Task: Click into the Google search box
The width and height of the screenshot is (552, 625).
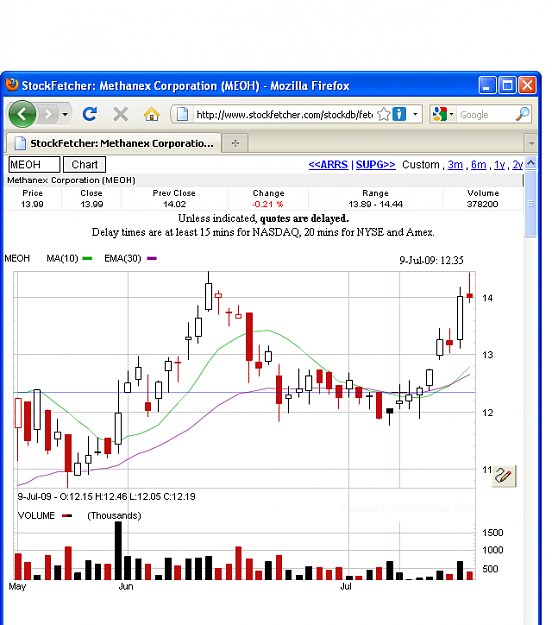Action: 485,115
